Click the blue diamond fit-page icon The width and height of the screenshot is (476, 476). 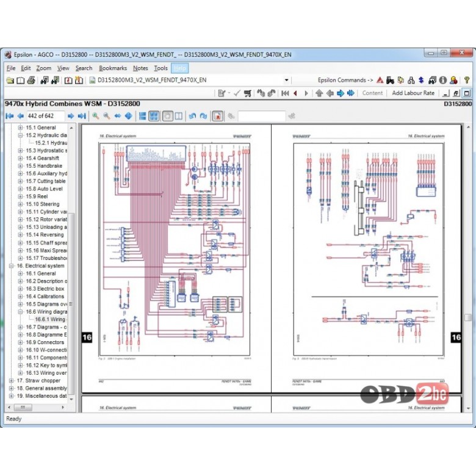tap(128, 116)
